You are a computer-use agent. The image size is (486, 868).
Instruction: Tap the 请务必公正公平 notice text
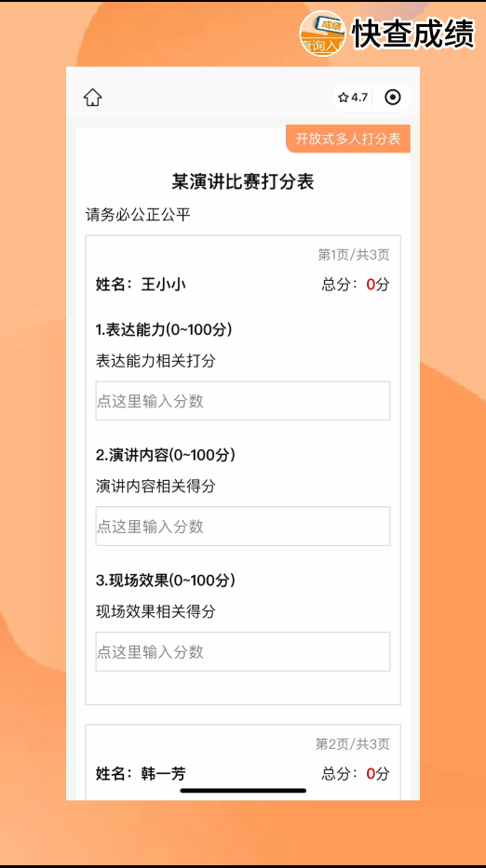138,215
